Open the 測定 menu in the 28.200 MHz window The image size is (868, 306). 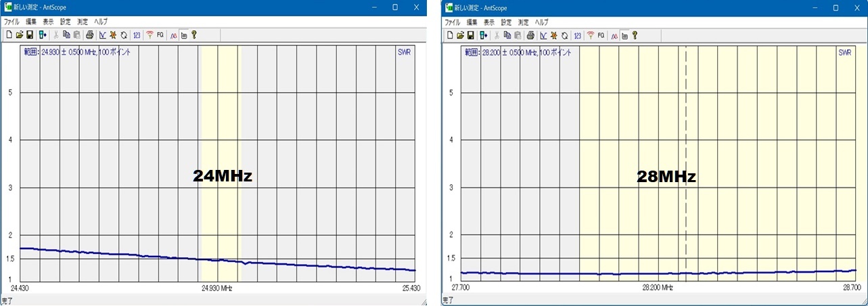pyautogui.click(x=524, y=22)
